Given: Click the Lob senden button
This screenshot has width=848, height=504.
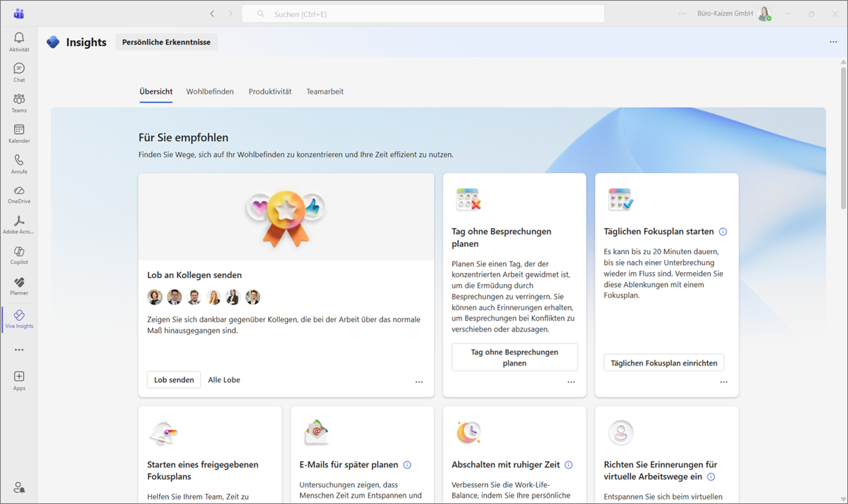Looking at the screenshot, I should coord(174,380).
